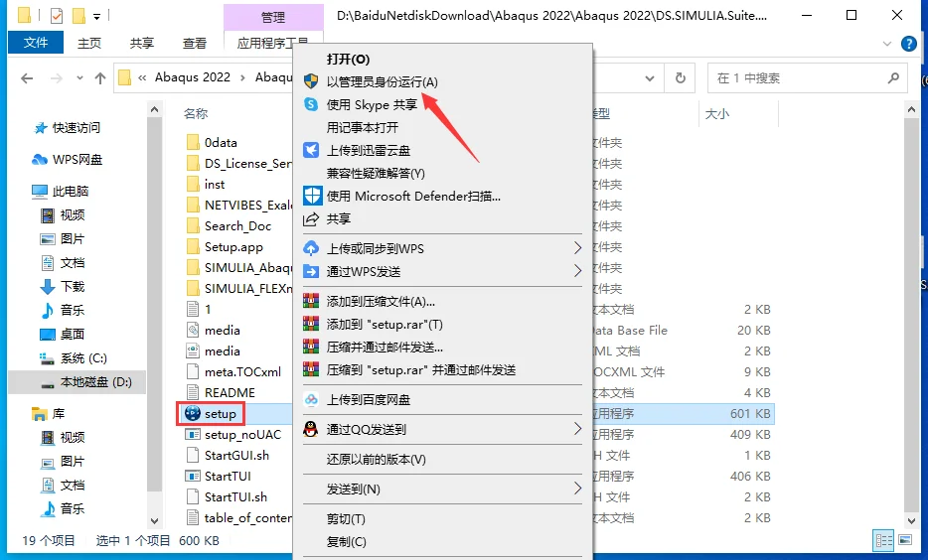
Task: Open the quick access toolbar dropdown
Action: [97, 17]
